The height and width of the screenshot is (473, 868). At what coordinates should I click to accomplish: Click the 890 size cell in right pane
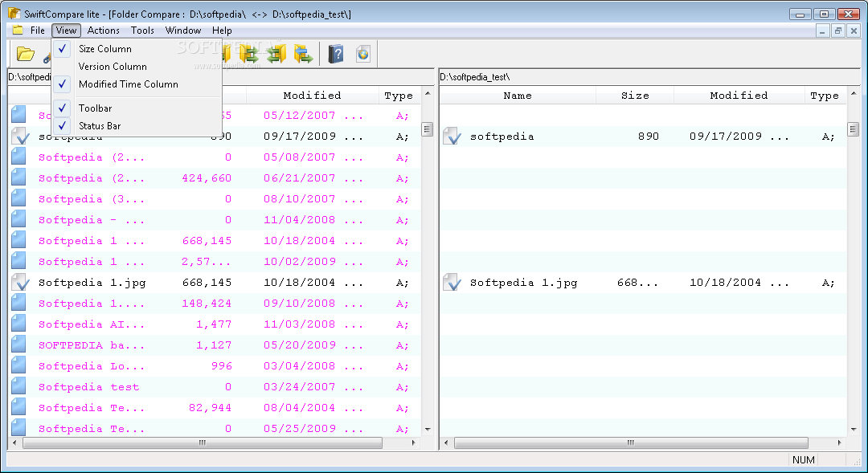[649, 136]
